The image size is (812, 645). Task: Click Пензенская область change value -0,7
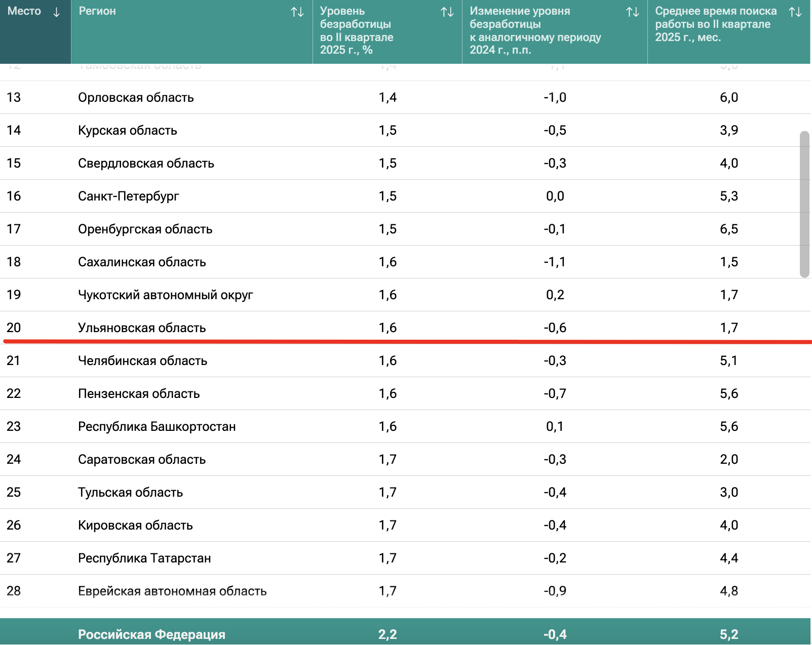[555, 394]
